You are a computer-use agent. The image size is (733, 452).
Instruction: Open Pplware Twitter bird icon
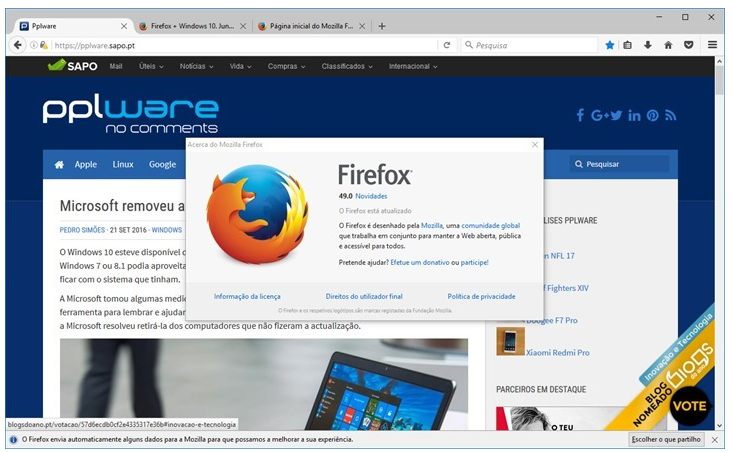coord(616,115)
